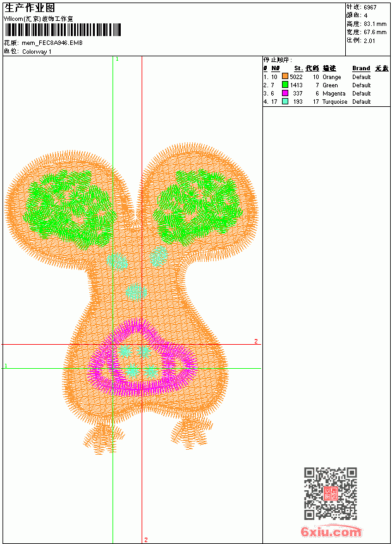Image resolution: width=392 pixels, height=544 pixels.
Task: Click the turquoise nose spot in design
Action: [x=137, y=292]
